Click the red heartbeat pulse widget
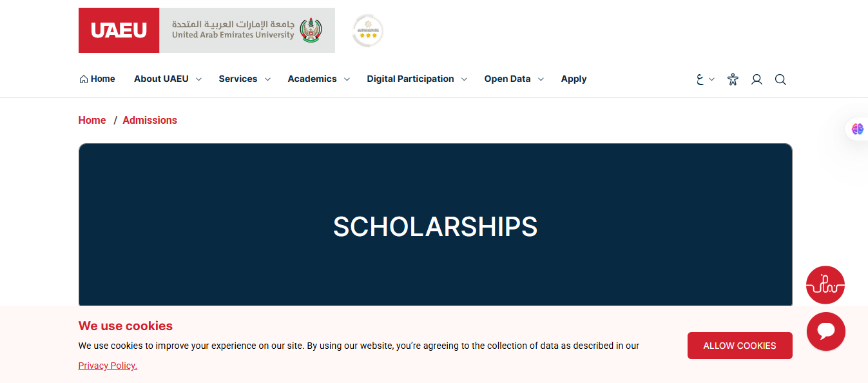Image resolution: width=868 pixels, height=383 pixels. click(x=825, y=284)
